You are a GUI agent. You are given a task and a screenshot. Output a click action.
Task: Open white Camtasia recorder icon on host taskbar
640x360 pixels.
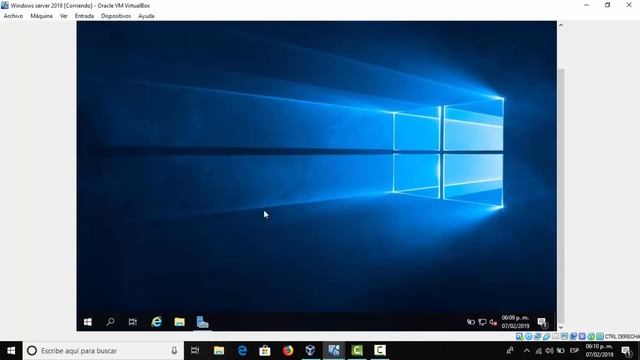click(380, 351)
